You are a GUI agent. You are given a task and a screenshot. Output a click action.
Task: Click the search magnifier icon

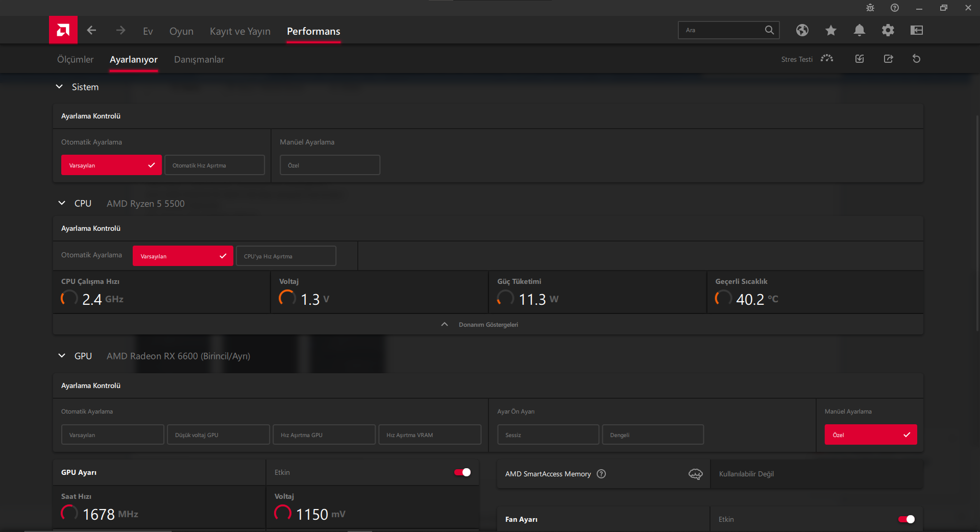coord(769,30)
